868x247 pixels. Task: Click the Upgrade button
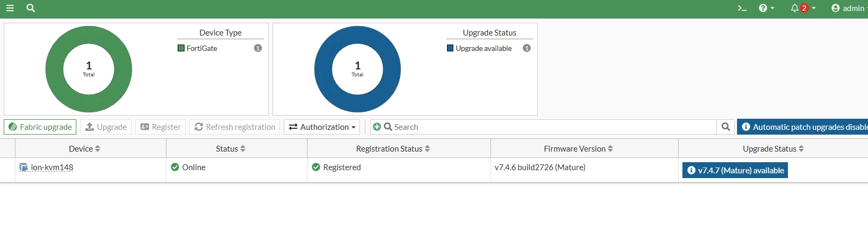pyautogui.click(x=106, y=127)
